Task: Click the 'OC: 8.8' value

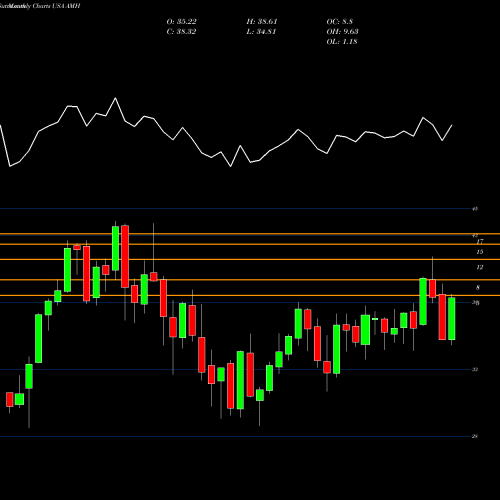Action: [340, 22]
